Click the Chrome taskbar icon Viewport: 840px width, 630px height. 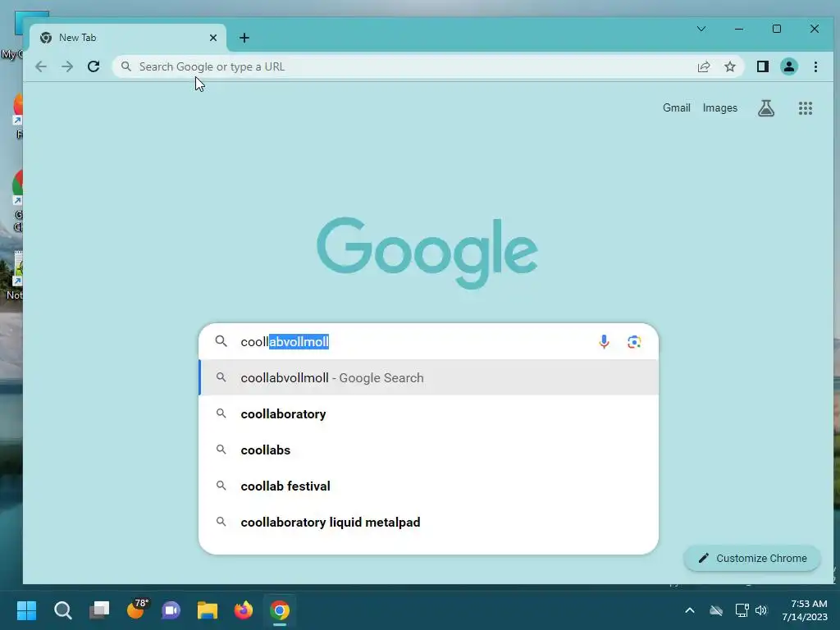pyautogui.click(x=280, y=610)
